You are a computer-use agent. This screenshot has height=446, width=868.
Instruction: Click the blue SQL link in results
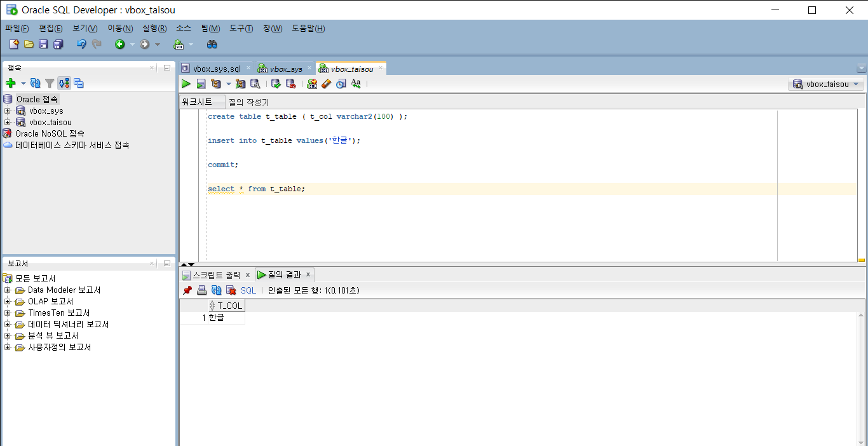[x=248, y=290]
